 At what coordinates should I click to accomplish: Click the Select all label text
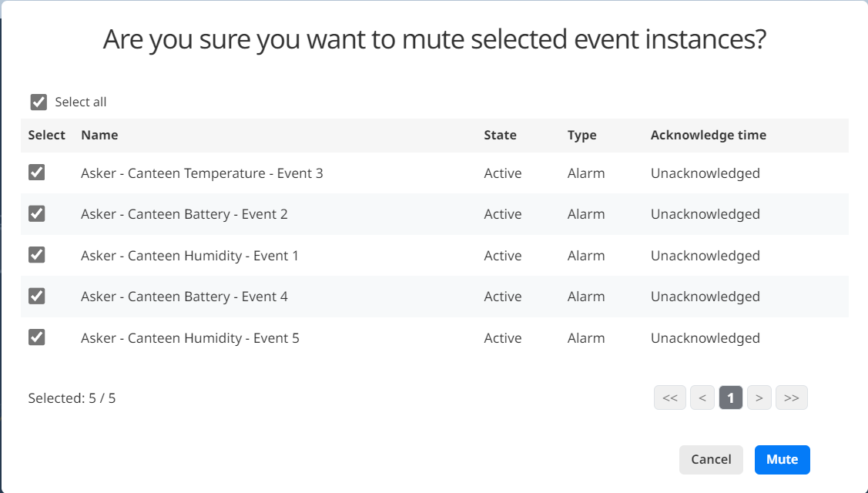click(x=81, y=102)
